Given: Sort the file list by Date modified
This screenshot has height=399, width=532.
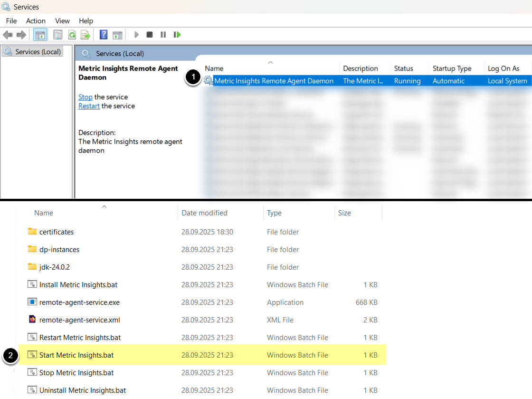Looking at the screenshot, I should (204, 213).
